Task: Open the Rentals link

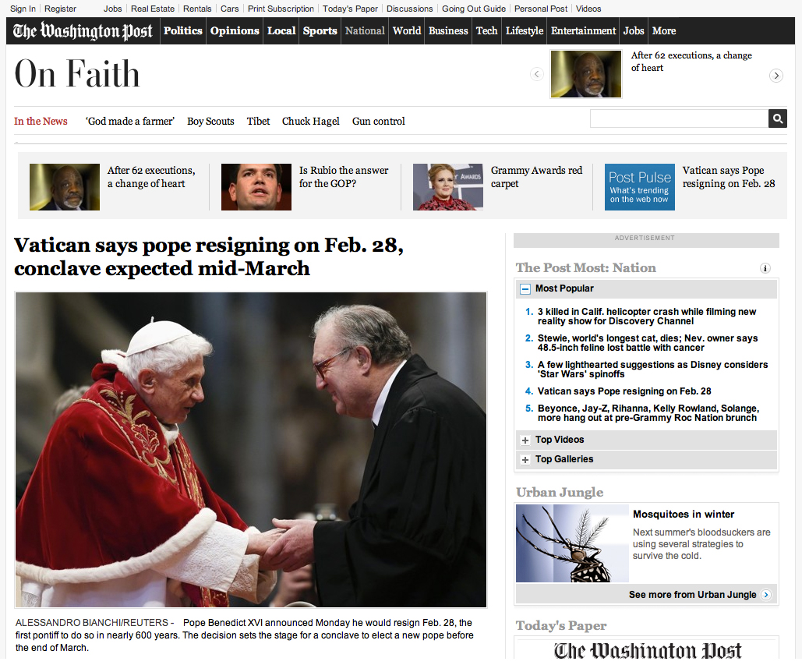Action: 197,9
